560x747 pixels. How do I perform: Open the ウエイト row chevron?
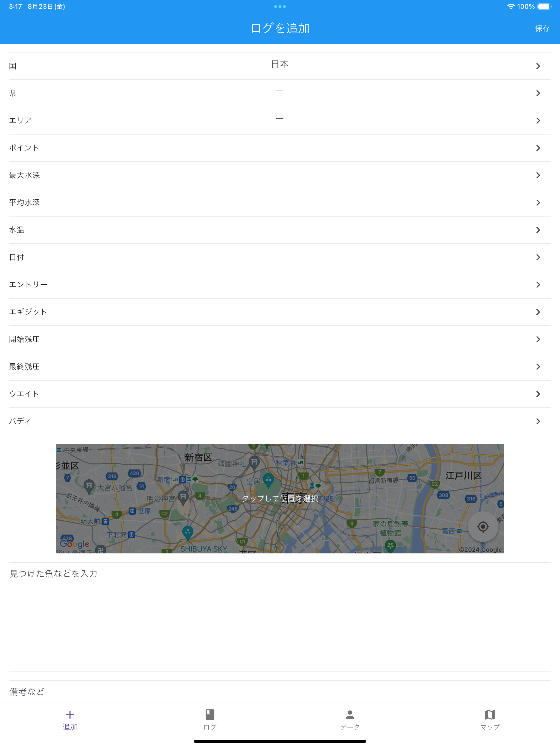point(538,394)
